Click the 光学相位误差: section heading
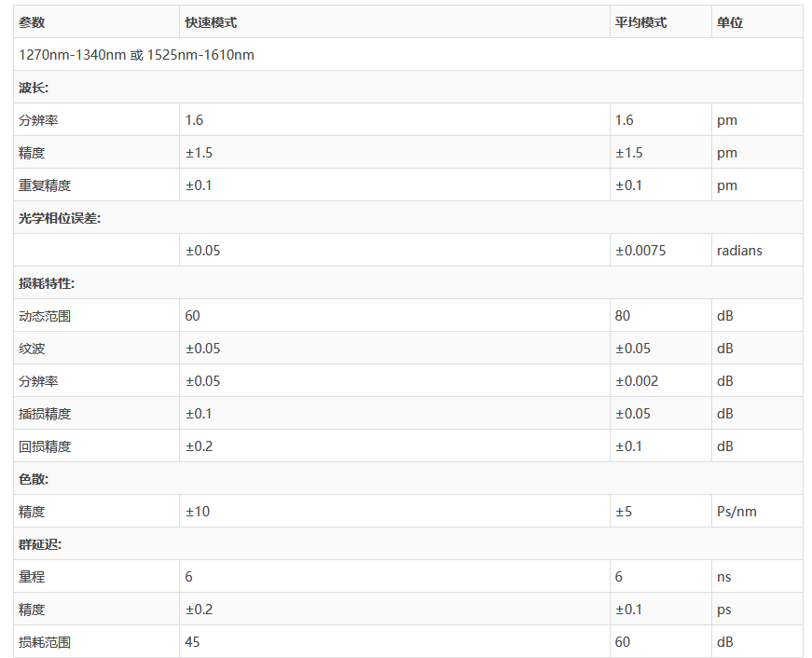This screenshot has height=658, width=812. tap(60, 218)
